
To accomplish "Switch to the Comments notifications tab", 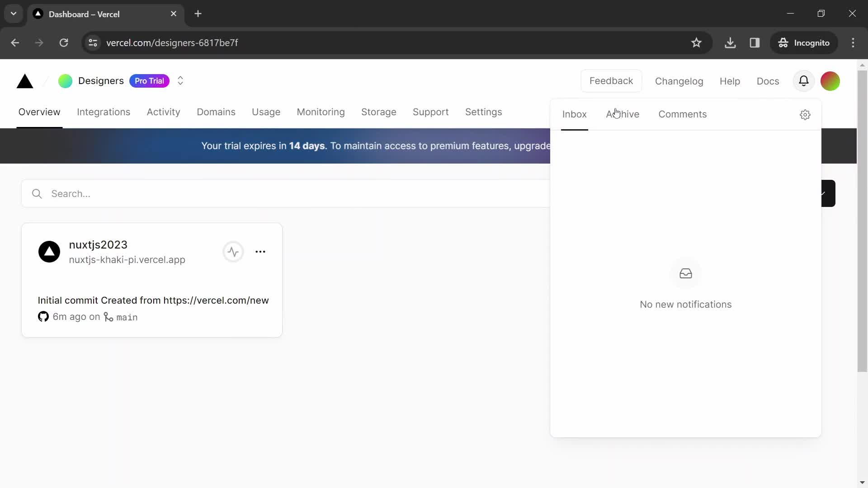I will (x=683, y=114).
